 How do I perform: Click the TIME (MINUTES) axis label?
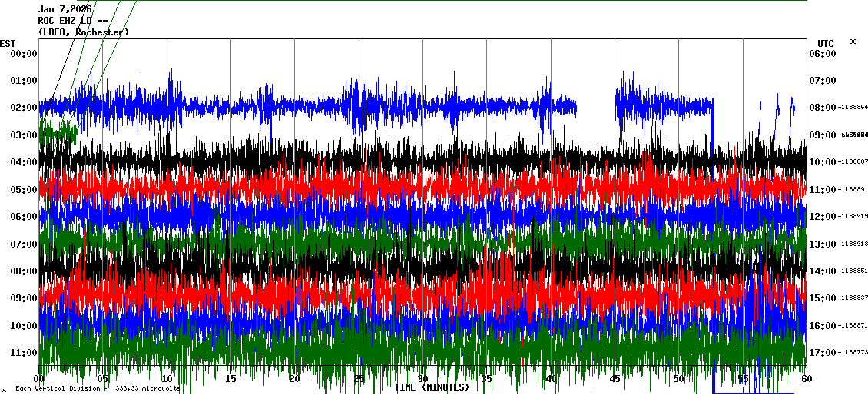pyautogui.click(x=432, y=387)
